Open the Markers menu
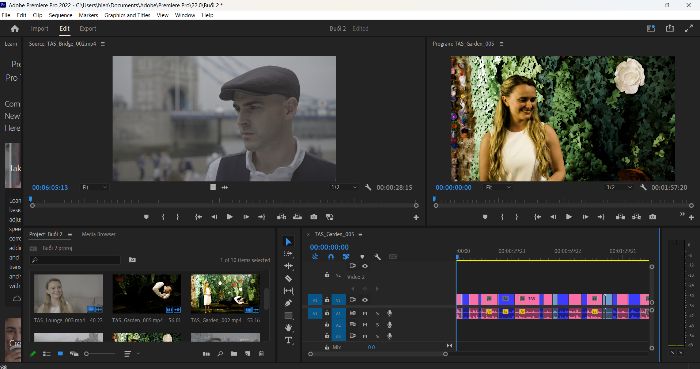The image size is (700, 369). 88,15
